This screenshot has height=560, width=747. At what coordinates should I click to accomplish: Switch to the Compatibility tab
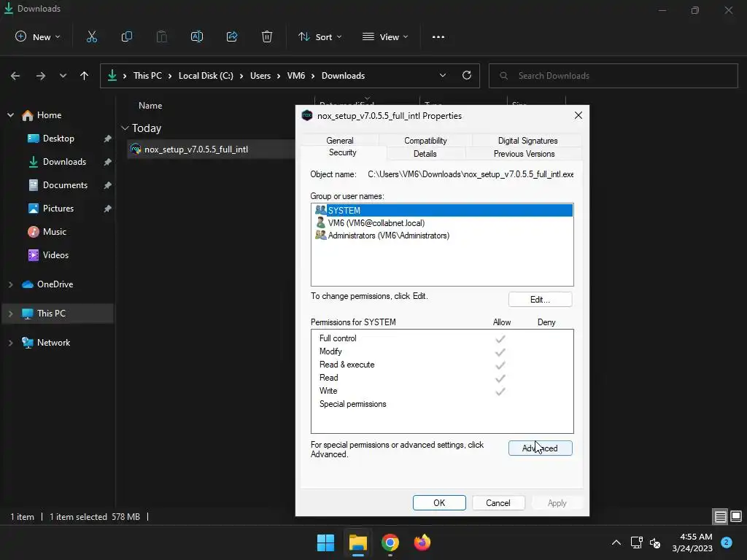click(425, 141)
